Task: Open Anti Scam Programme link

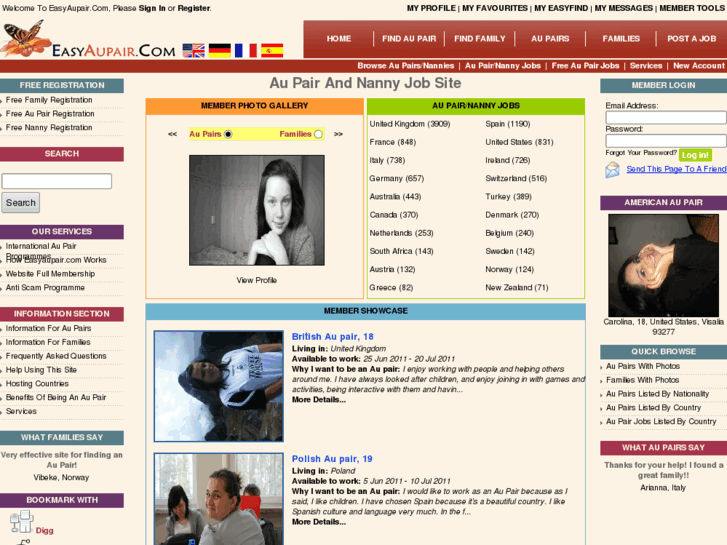Action: point(45,288)
